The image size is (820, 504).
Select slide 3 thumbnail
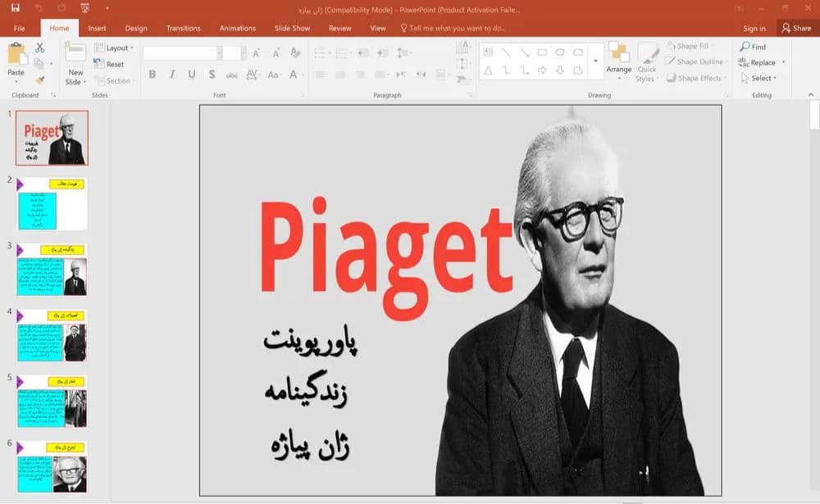click(x=52, y=270)
